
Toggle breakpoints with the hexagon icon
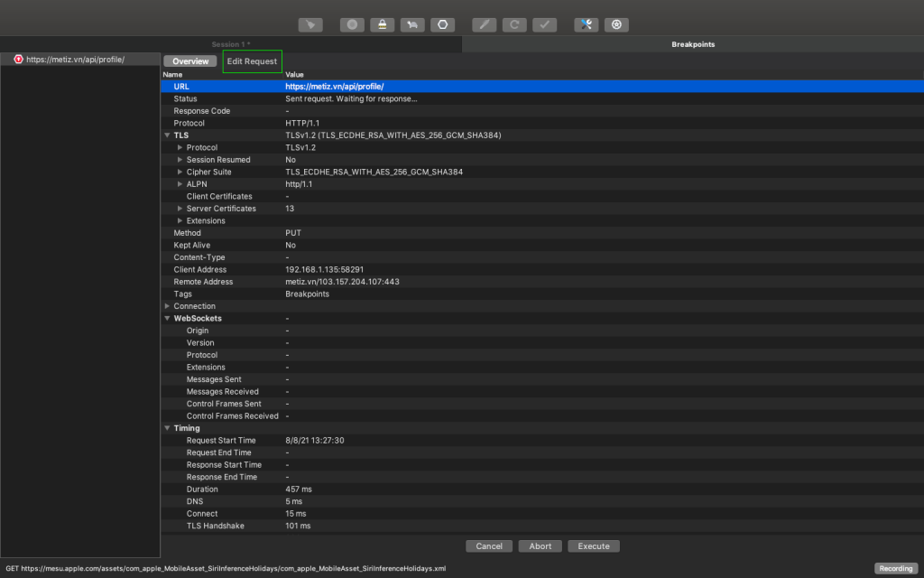pyautogui.click(x=442, y=24)
